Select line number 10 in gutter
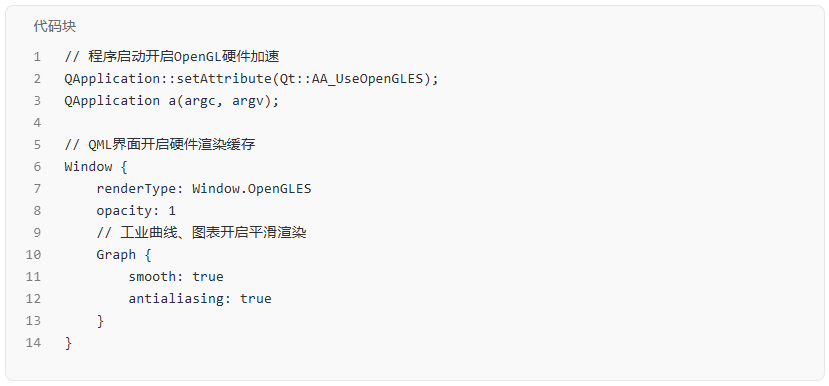 (33, 255)
